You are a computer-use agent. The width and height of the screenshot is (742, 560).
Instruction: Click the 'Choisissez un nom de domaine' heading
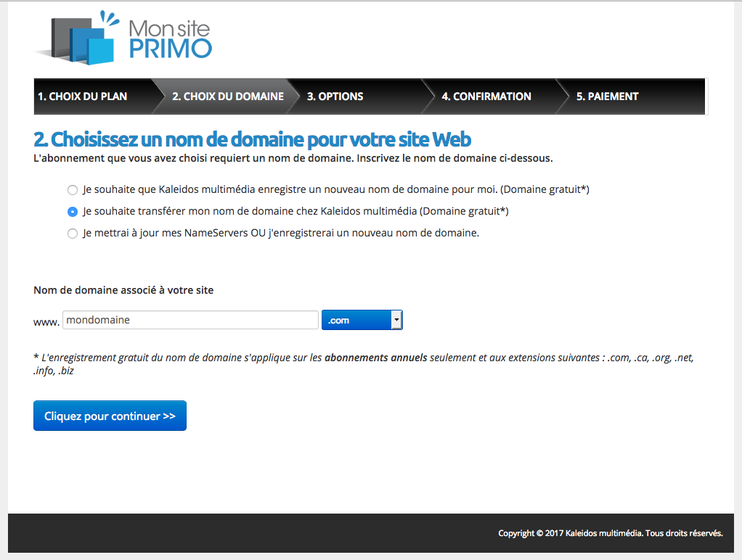[x=252, y=139]
